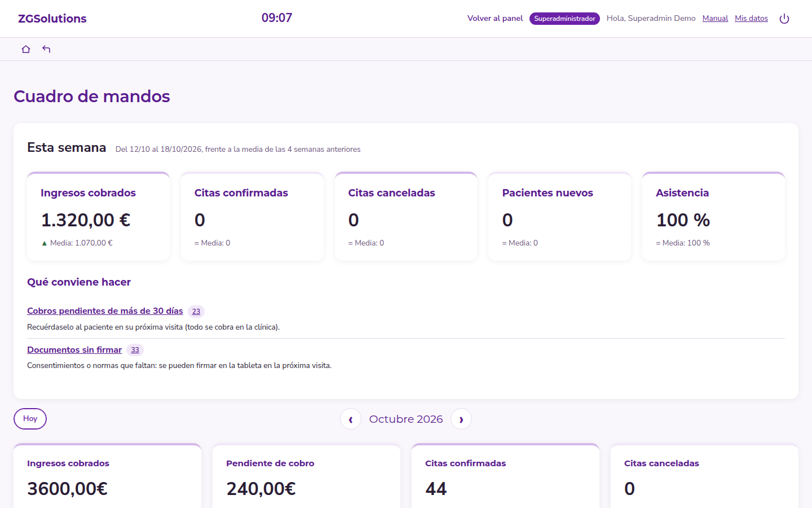
Task: Open Mis datos link
Action: pyautogui.click(x=751, y=19)
